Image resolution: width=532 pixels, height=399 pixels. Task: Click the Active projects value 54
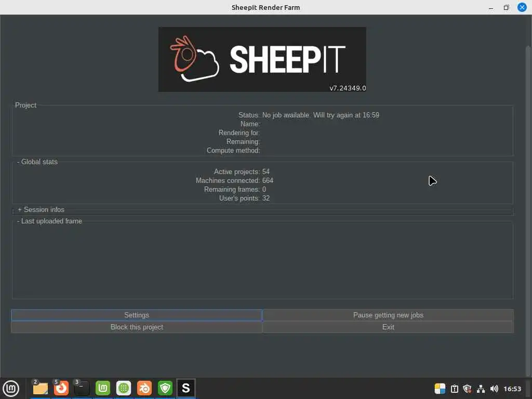pos(265,171)
